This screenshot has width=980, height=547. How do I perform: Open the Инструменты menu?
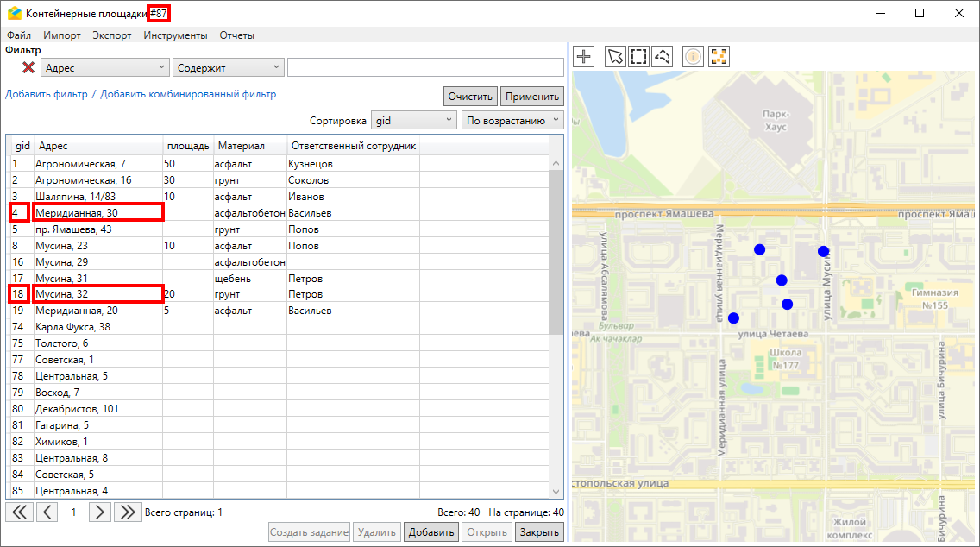[x=175, y=35]
